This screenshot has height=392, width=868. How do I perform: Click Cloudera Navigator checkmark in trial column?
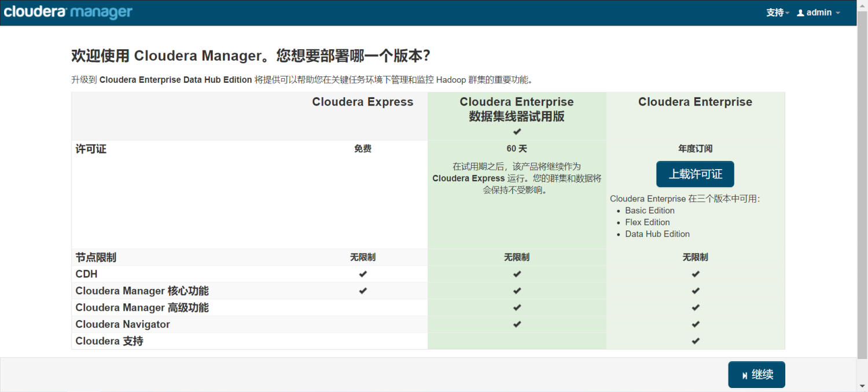coord(517,324)
